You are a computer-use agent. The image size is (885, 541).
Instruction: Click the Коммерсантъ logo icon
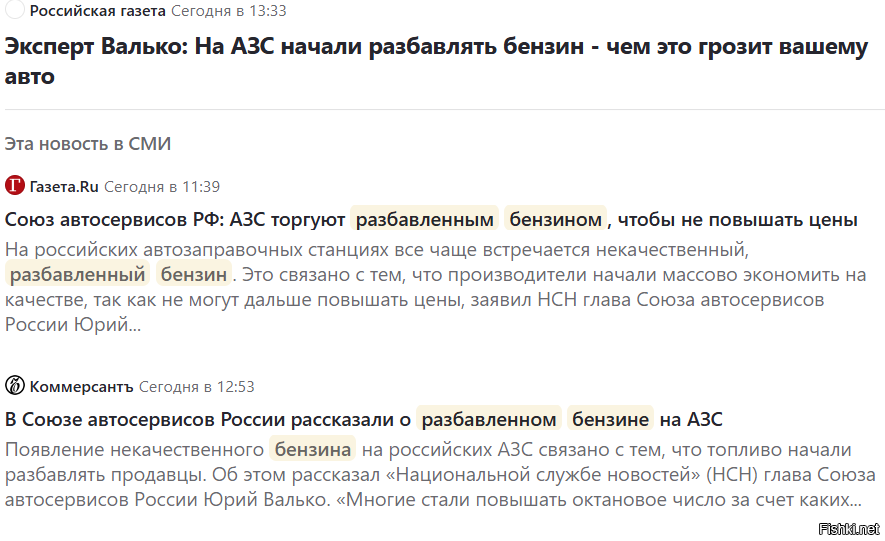15,386
